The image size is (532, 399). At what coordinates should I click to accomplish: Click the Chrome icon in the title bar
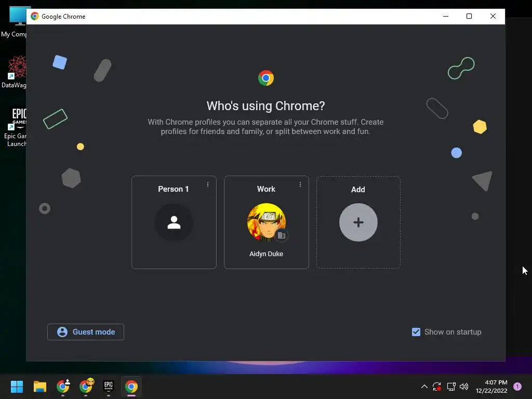[35, 16]
